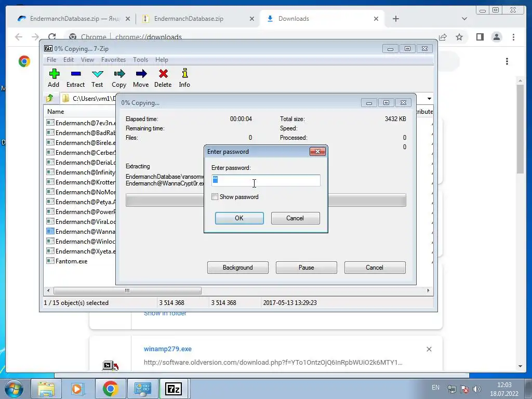The width and height of the screenshot is (532, 399).
Task: Click the 7-Zip horizontal scrollbar thumb
Action: click(x=127, y=291)
